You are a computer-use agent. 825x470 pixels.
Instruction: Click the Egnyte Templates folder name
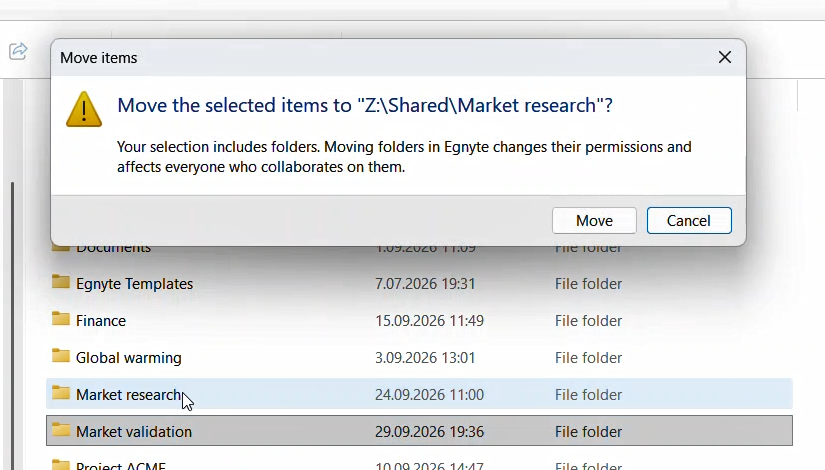coord(134,284)
